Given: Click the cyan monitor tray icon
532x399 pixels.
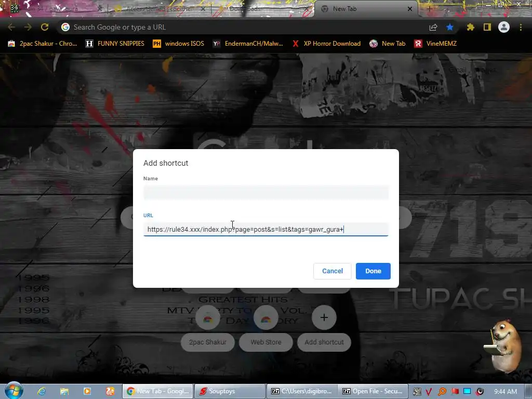Looking at the screenshot, I should click(467, 392).
